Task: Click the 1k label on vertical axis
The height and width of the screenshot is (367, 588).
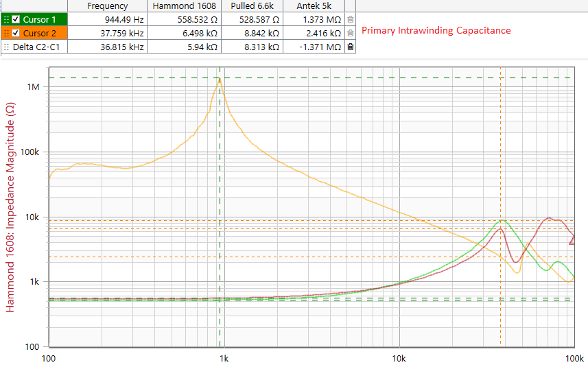Action: (34, 282)
